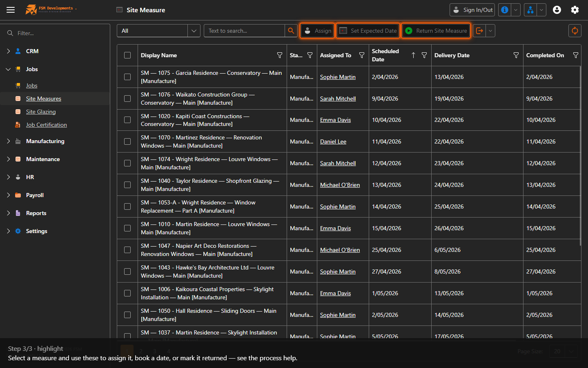
Task: Open Site Glazing in the sidebar
Action: tap(41, 112)
